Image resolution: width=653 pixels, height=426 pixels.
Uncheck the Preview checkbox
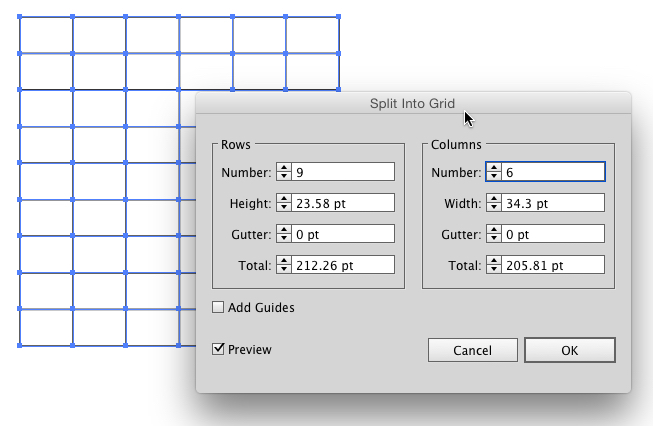pos(218,349)
